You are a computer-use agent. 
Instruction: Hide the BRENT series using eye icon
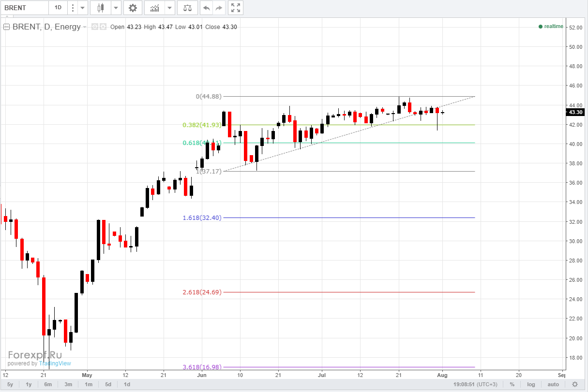click(x=95, y=27)
